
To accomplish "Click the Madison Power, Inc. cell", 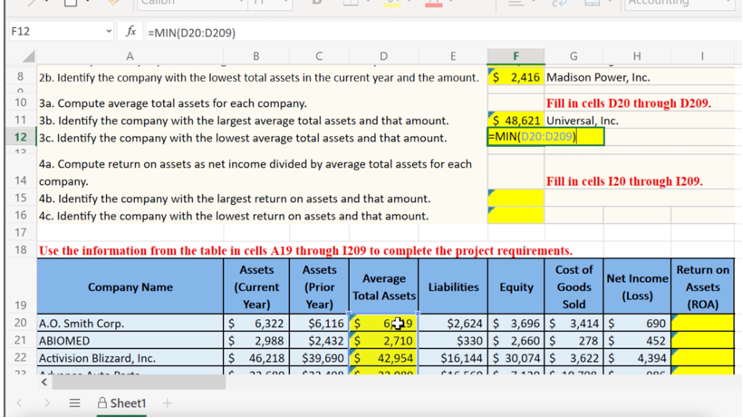I will coord(598,77).
